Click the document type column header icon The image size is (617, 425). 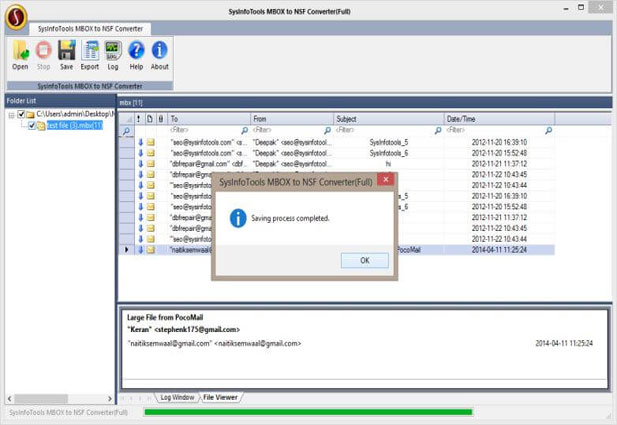[150, 119]
